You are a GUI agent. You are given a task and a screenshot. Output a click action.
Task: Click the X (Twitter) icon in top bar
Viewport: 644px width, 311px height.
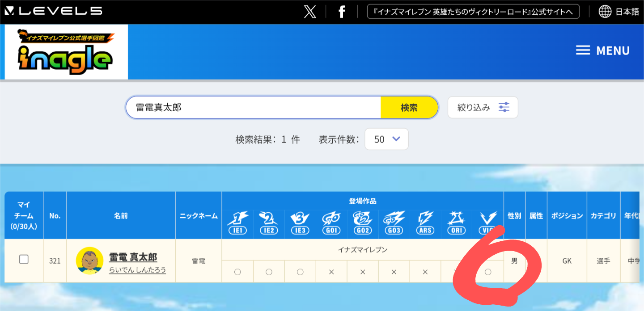point(310,12)
